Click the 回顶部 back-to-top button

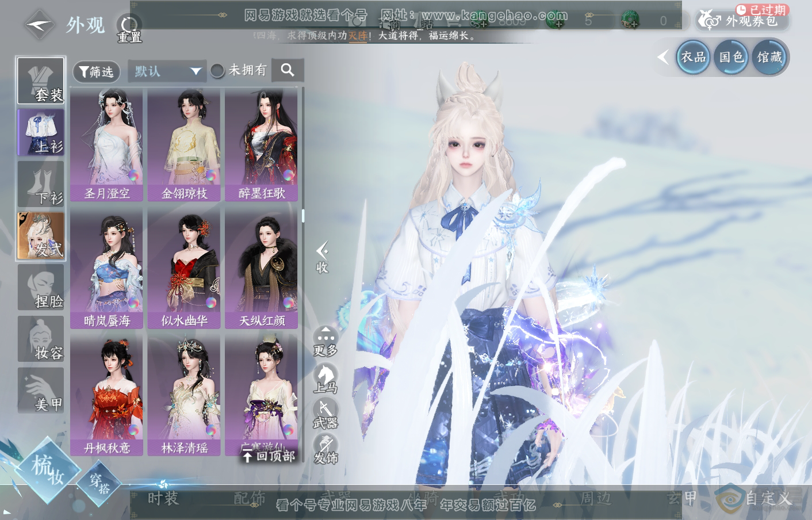[x=269, y=456]
